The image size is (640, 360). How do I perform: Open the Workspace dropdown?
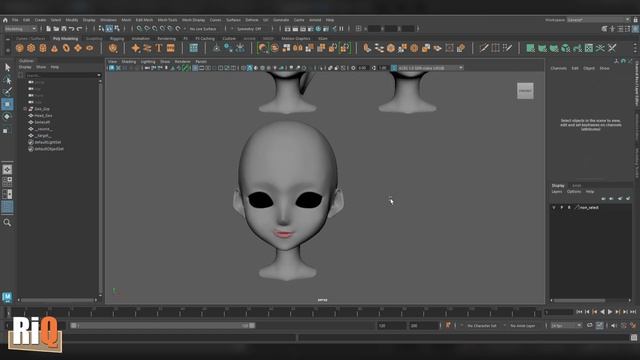tap(599, 20)
